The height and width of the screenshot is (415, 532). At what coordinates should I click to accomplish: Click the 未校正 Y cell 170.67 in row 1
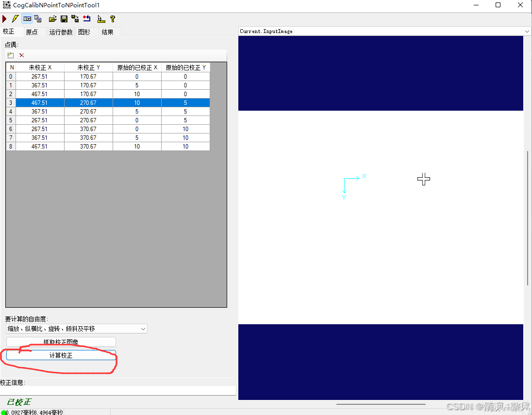pyautogui.click(x=88, y=85)
